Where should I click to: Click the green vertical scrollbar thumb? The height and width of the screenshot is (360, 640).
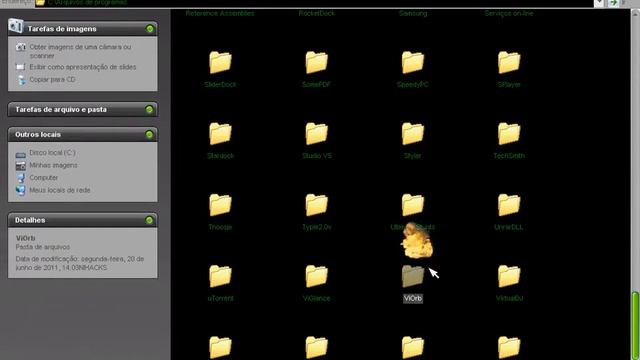pos(635,326)
